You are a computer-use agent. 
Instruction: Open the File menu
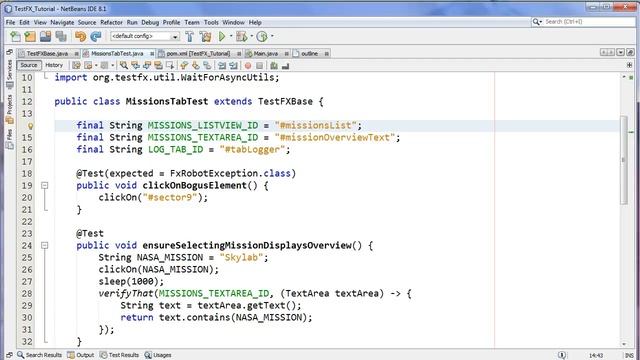pos(10,22)
